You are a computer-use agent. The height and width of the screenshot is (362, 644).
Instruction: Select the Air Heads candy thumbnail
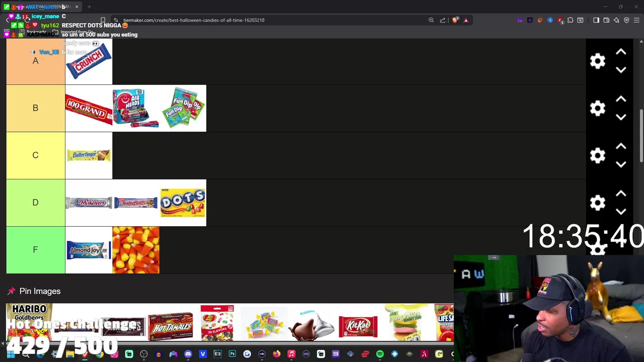[136, 108]
